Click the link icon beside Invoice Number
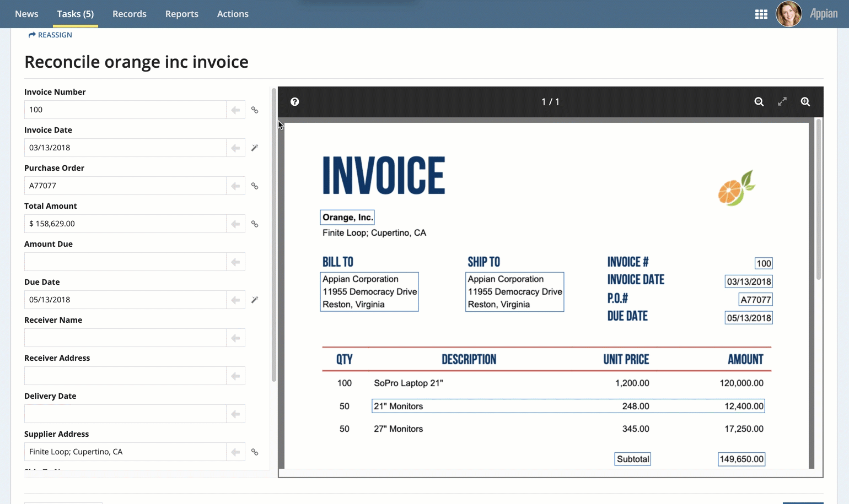 tap(255, 110)
